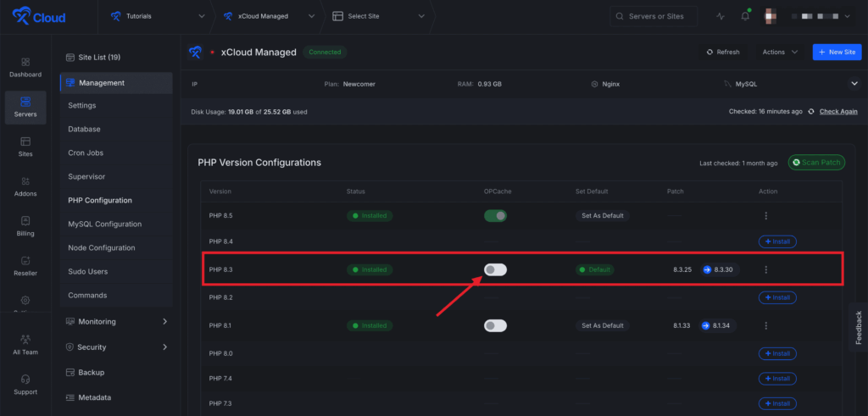Image resolution: width=868 pixels, height=416 pixels.
Task: Expand the Actions dropdown
Action: (x=779, y=52)
